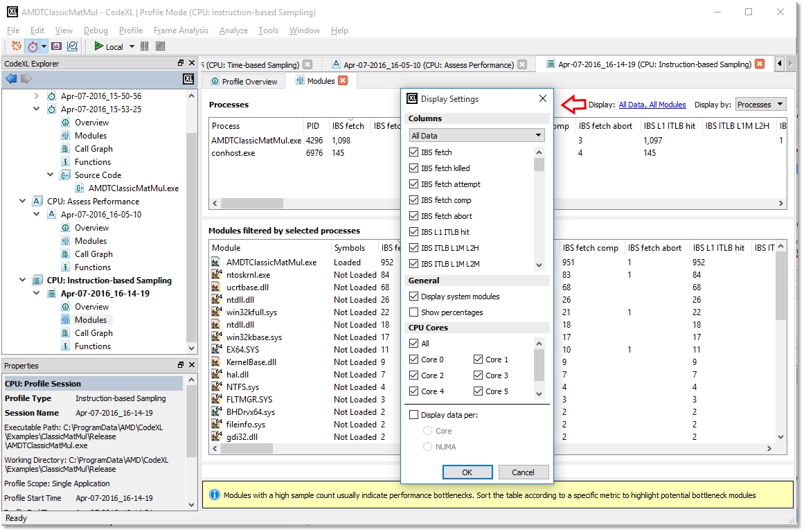
Task: Cancel the Display Settings dialog
Action: (523, 472)
